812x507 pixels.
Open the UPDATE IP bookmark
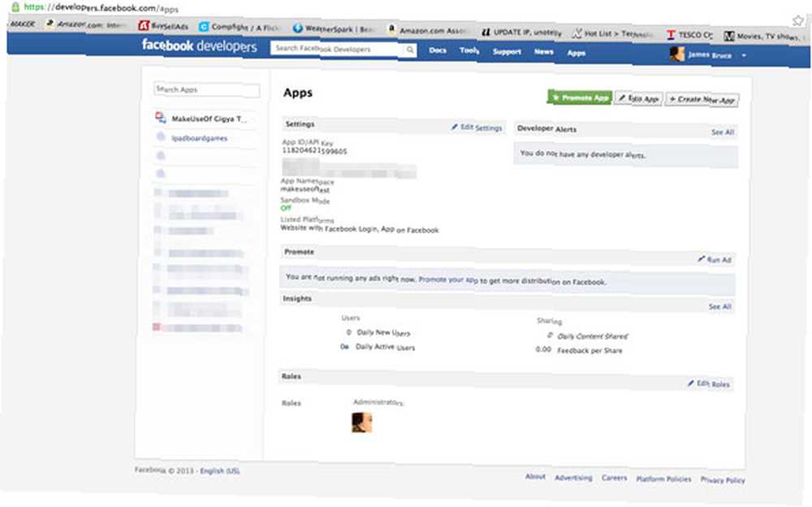coord(521,32)
